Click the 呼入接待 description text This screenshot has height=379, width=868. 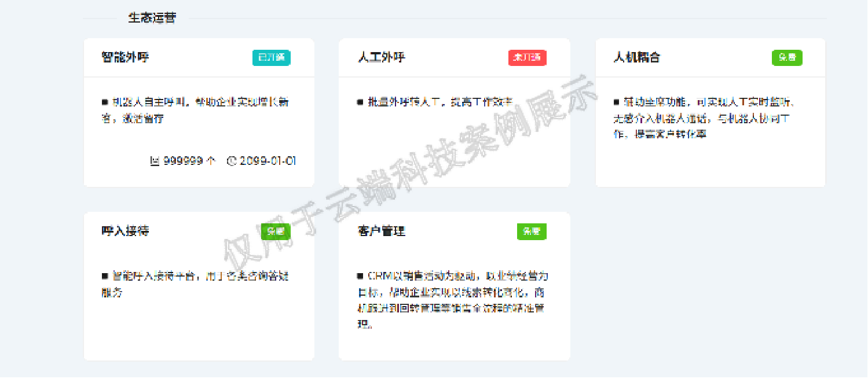click(195, 284)
